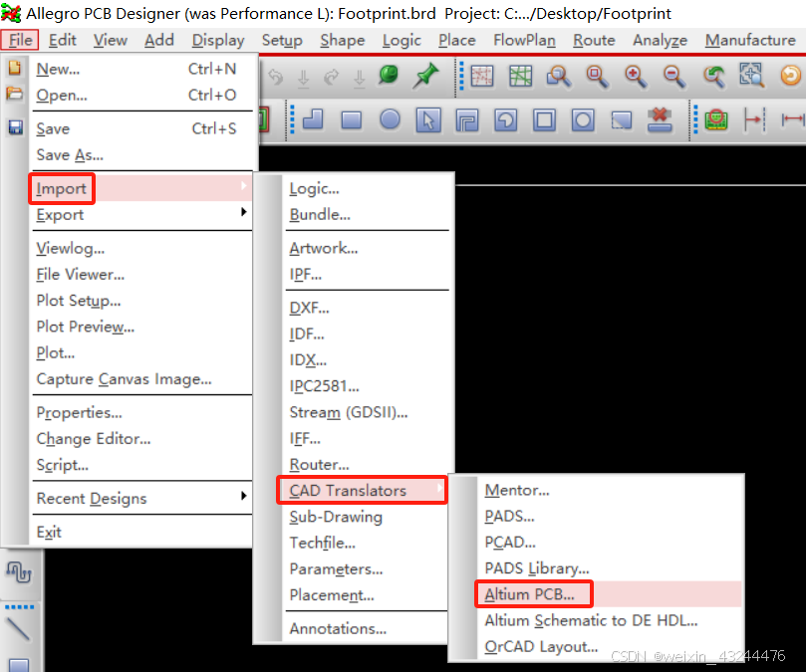The image size is (806, 672).
Task: Click the Zoom Out magnifier icon
Action: [673, 76]
